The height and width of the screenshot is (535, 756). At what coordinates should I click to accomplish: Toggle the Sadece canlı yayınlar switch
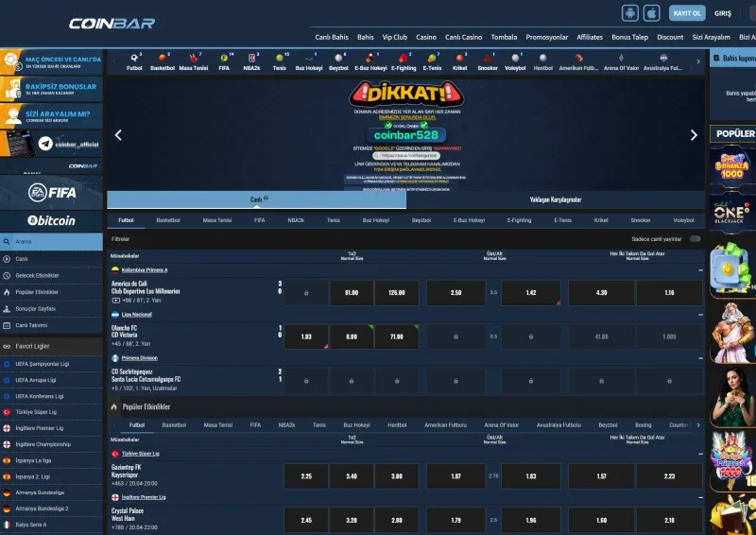coord(695,239)
